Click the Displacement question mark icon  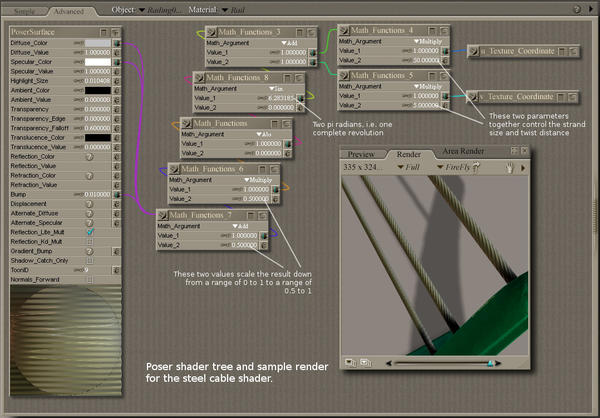(89, 204)
